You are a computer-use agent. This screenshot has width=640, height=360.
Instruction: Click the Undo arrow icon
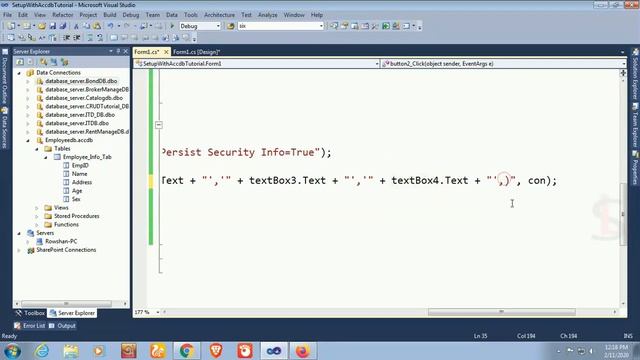click(110, 26)
